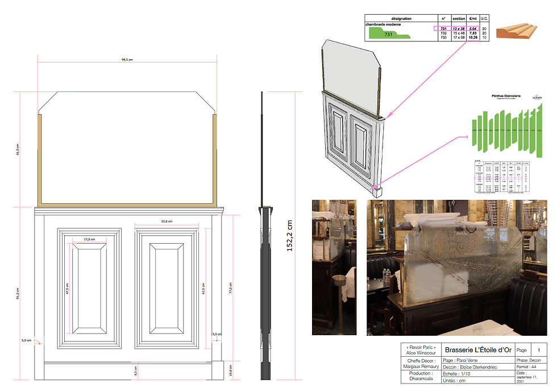Select the 61,0 cm glass height dimension
Screen dimensions: 557x392
18,149
